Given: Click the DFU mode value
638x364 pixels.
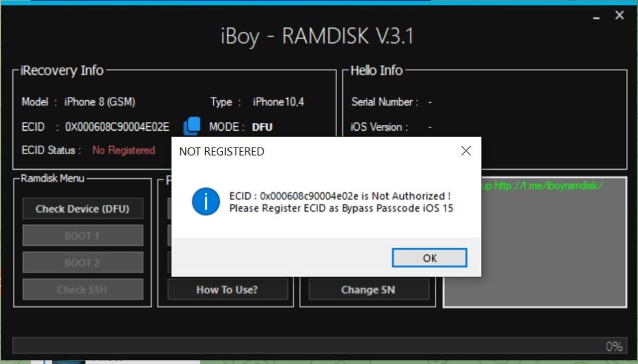Looking at the screenshot, I should (262, 127).
